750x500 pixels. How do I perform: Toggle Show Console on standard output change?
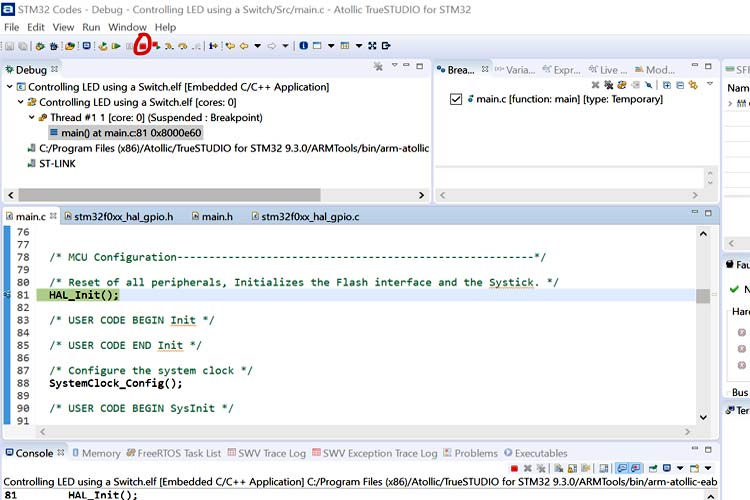click(x=623, y=468)
